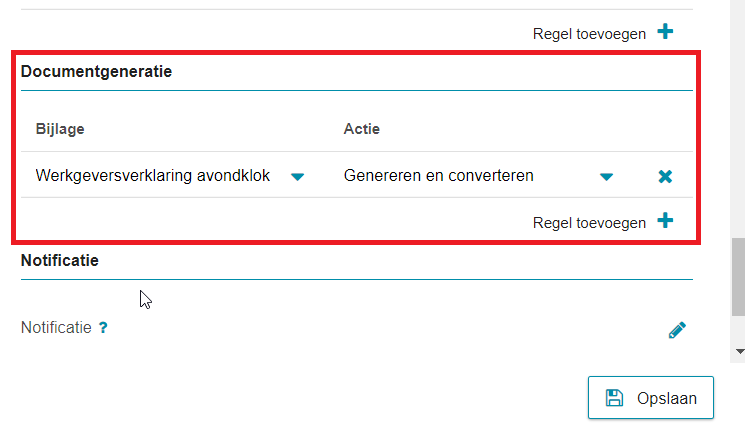This screenshot has width=745, height=440.
Task: Click the Documentgeneratie section heading
Action: click(x=96, y=71)
